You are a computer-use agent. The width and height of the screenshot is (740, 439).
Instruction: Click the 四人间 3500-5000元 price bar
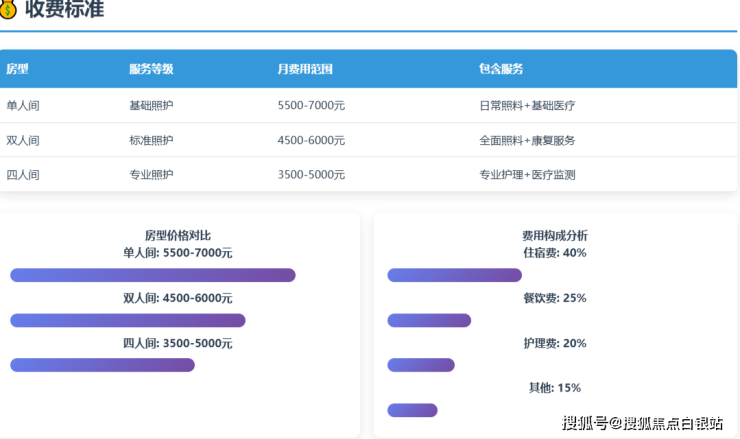tap(102, 365)
